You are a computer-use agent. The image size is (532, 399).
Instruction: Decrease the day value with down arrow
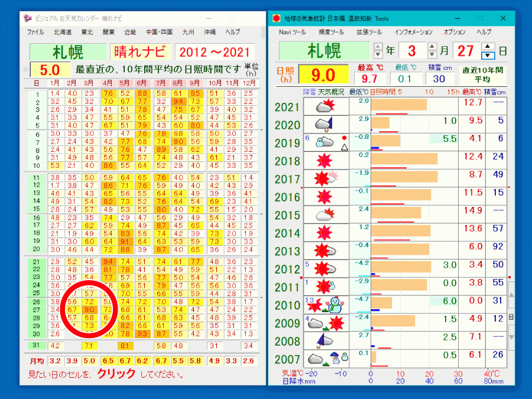coord(487,55)
